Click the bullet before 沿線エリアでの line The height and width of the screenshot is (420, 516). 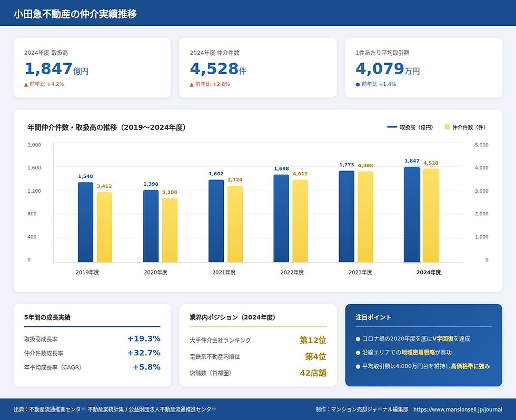(x=358, y=353)
